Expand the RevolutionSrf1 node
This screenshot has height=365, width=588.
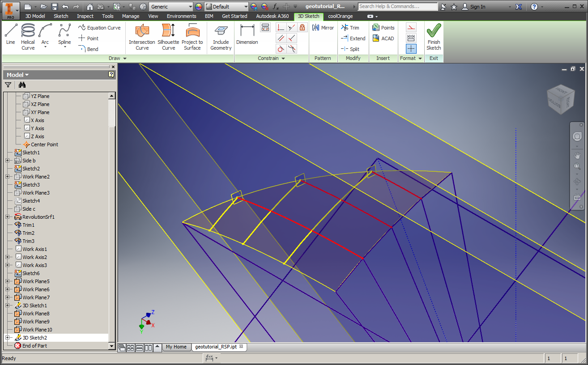click(8, 217)
